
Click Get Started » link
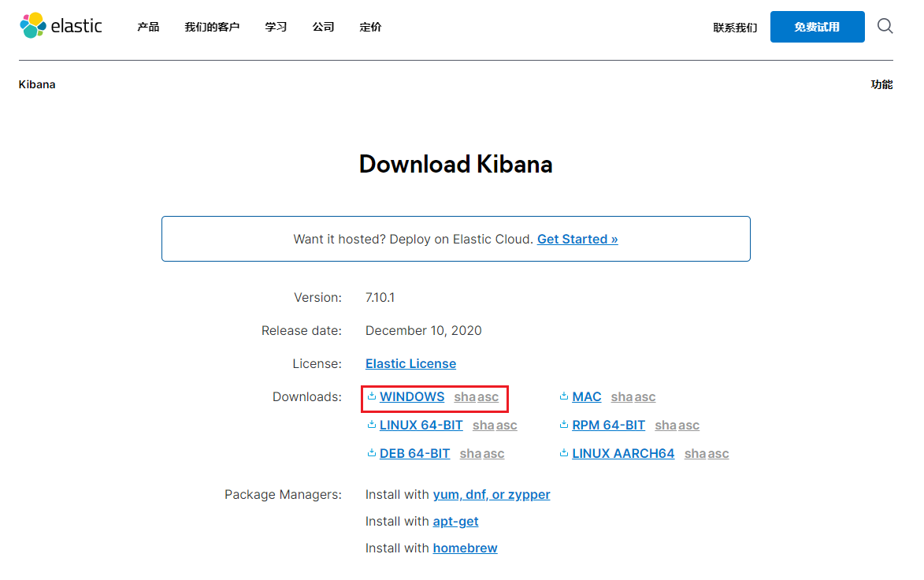coord(577,239)
